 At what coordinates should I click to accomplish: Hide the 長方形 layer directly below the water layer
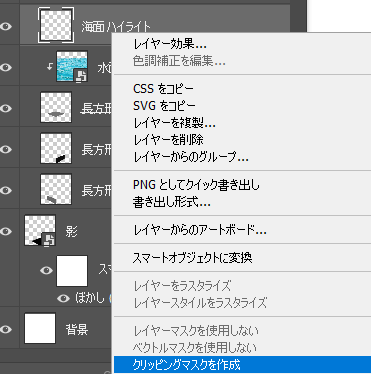tap(6, 108)
